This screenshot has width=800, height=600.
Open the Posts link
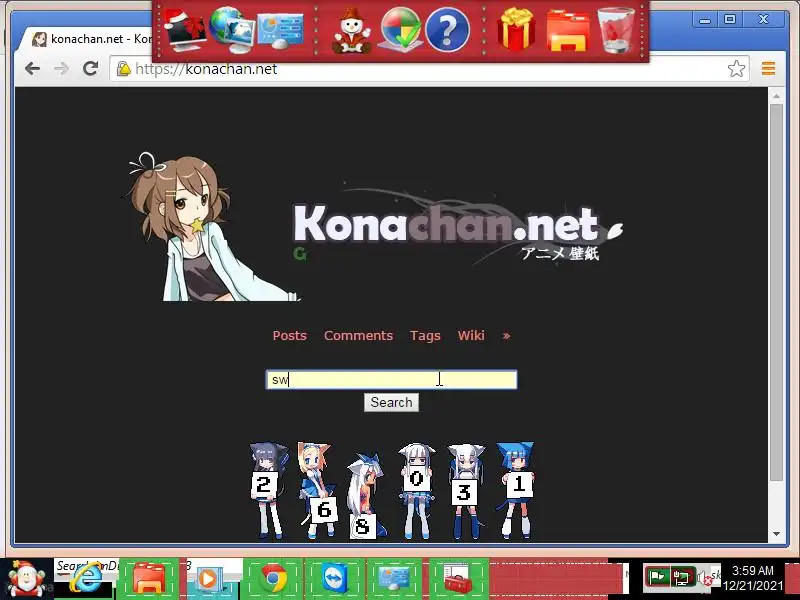pos(290,335)
